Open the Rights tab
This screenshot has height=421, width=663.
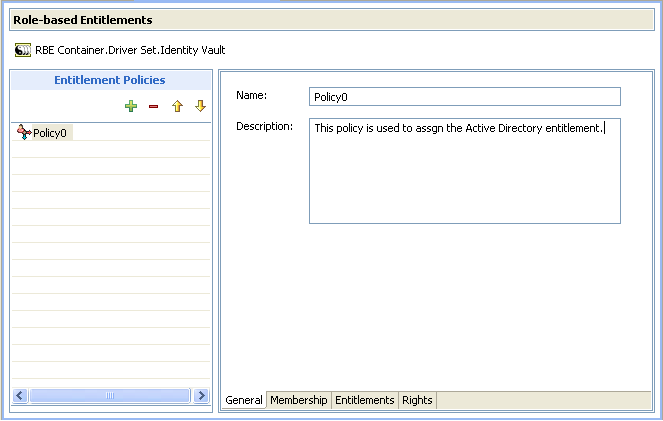pyautogui.click(x=417, y=400)
